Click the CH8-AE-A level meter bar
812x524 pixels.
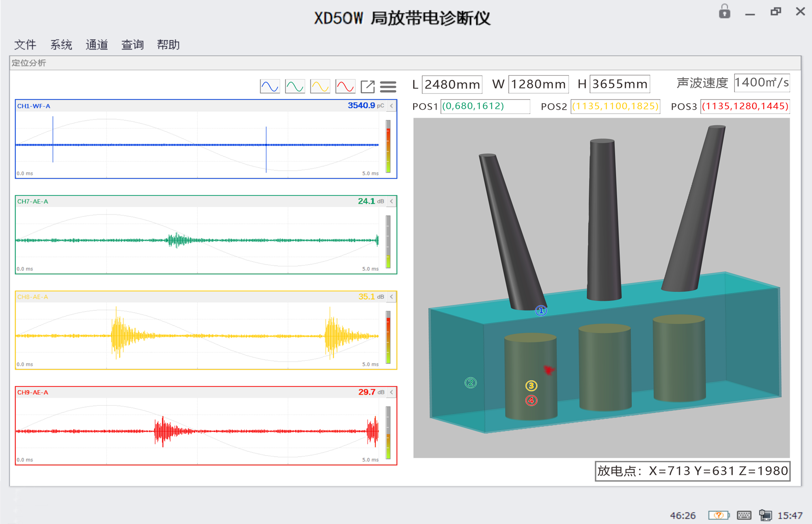coord(388,337)
